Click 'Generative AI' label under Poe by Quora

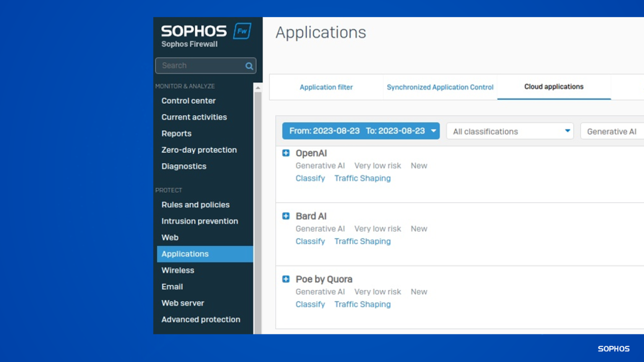[320, 292]
